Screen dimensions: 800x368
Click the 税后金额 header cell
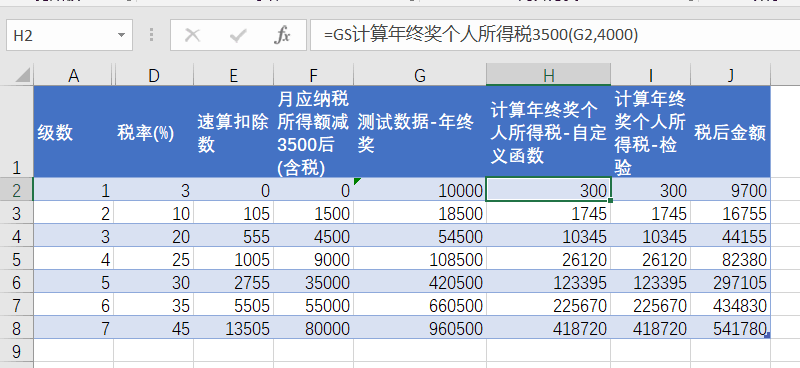(731, 132)
